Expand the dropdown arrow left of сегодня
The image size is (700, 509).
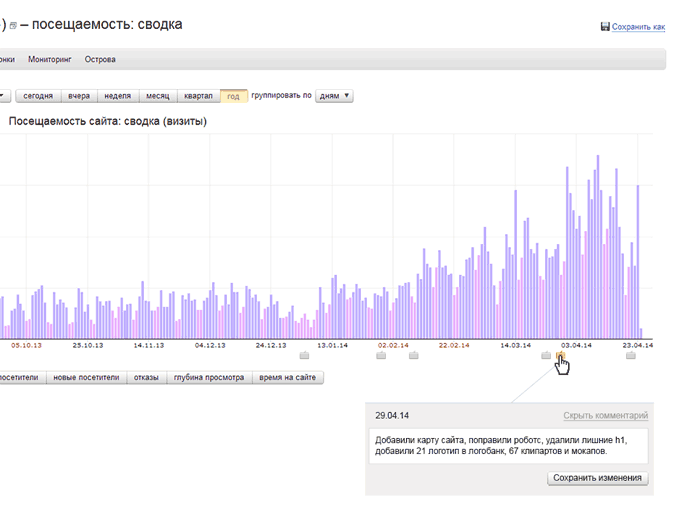click(x=3, y=96)
